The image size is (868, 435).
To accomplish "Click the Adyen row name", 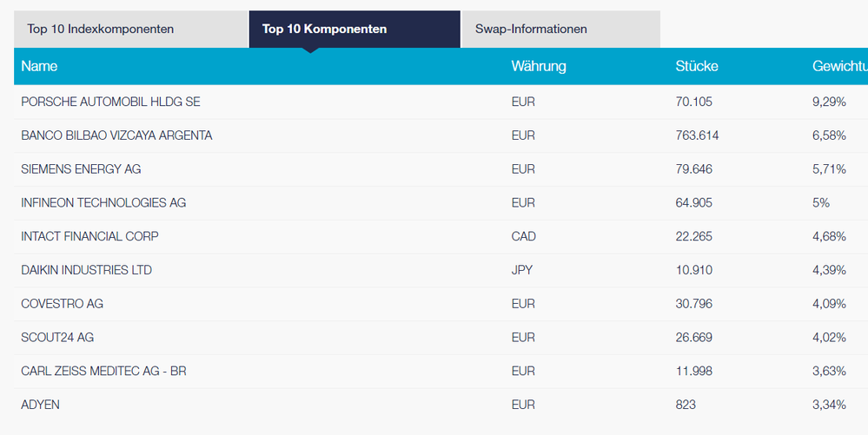I will coord(40,405).
